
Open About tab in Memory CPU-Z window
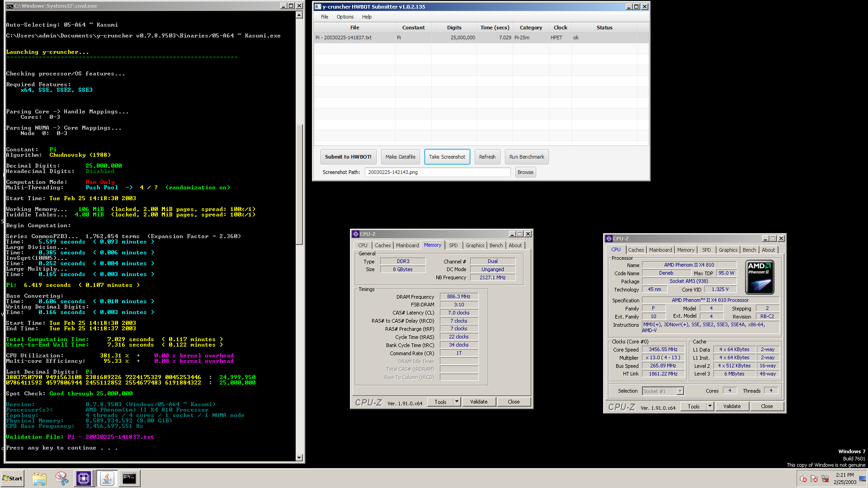515,245
